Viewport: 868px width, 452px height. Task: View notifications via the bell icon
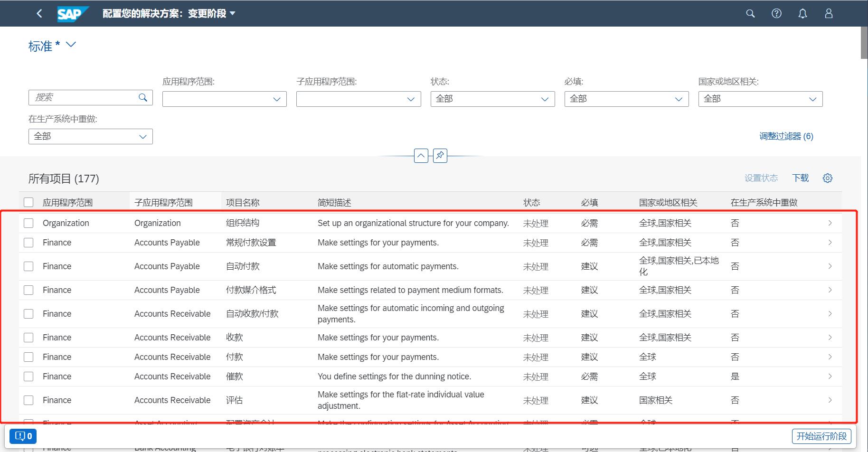(x=802, y=13)
